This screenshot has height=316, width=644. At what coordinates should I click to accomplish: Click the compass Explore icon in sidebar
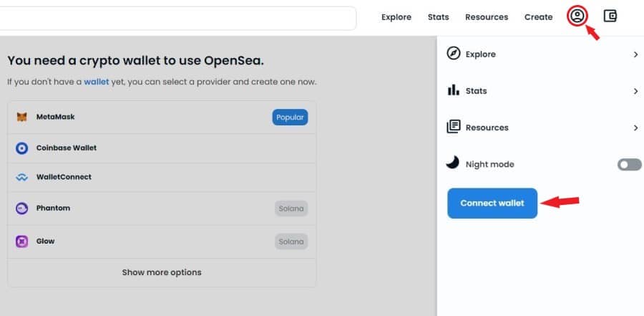pos(454,54)
